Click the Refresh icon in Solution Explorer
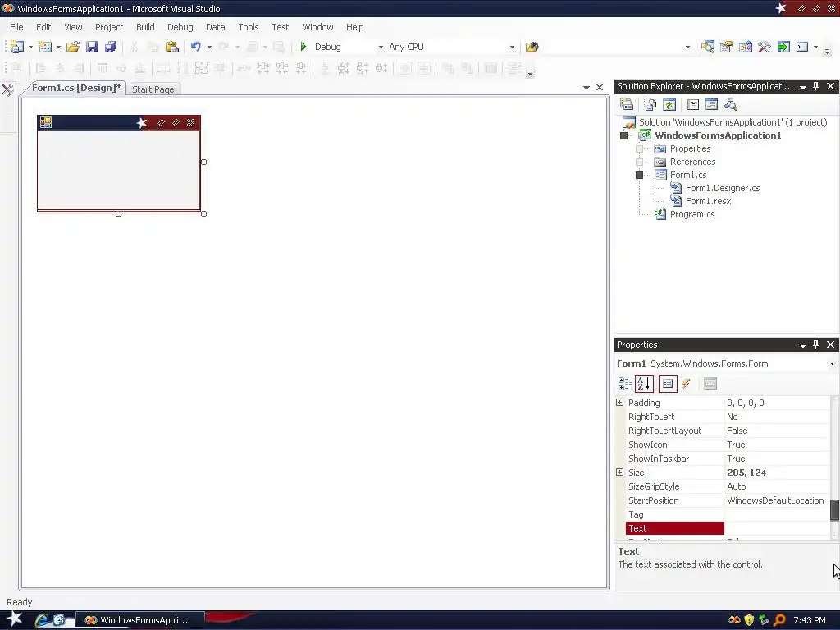Screen dimensions: 840x630 point(669,104)
